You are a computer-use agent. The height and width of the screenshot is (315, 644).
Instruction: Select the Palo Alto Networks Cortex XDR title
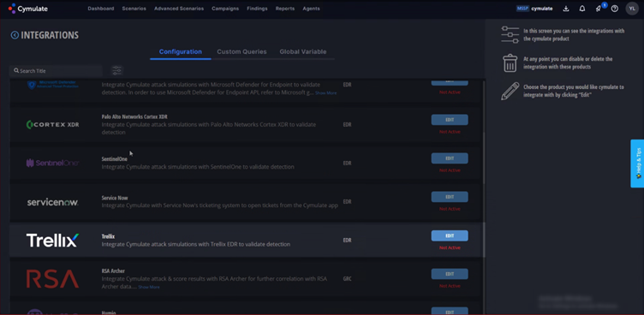click(134, 116)
